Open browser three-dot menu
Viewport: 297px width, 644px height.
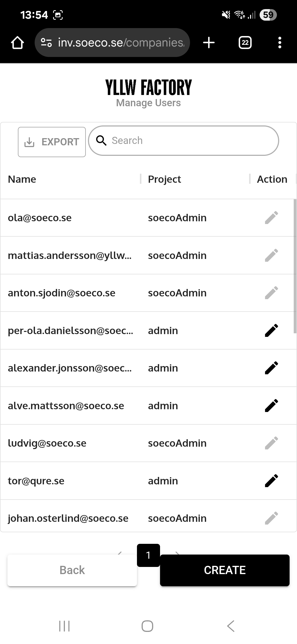(x=280, y=43)
